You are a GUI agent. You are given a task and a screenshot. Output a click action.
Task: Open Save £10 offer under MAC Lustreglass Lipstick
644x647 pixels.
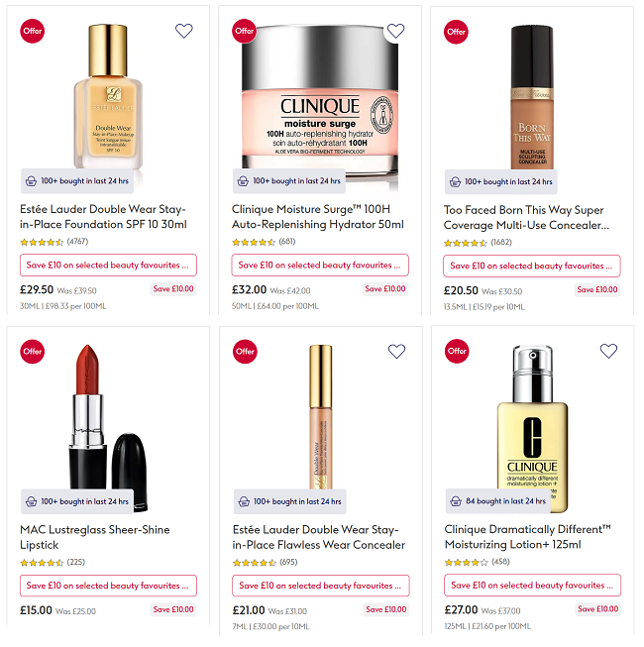[x=108, y=586]
